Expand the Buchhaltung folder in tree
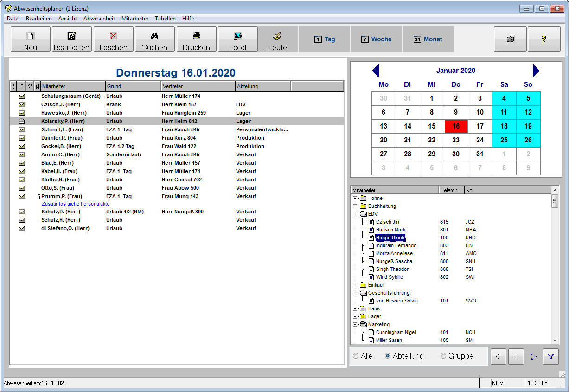 pos(355,206)
